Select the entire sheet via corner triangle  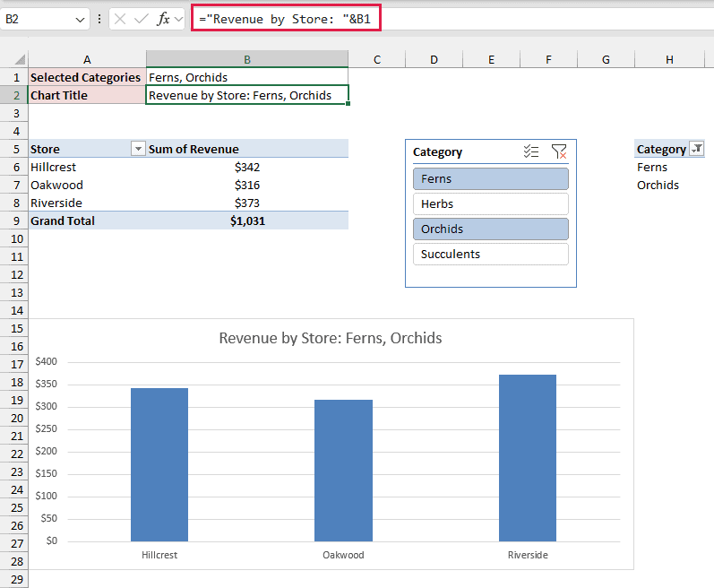20,60
